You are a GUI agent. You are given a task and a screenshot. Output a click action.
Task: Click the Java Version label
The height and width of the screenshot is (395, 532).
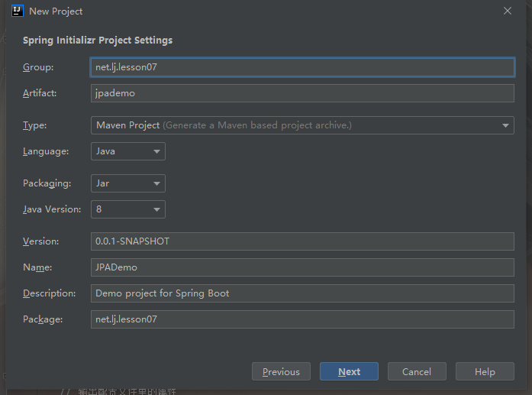tap(52, 209)
